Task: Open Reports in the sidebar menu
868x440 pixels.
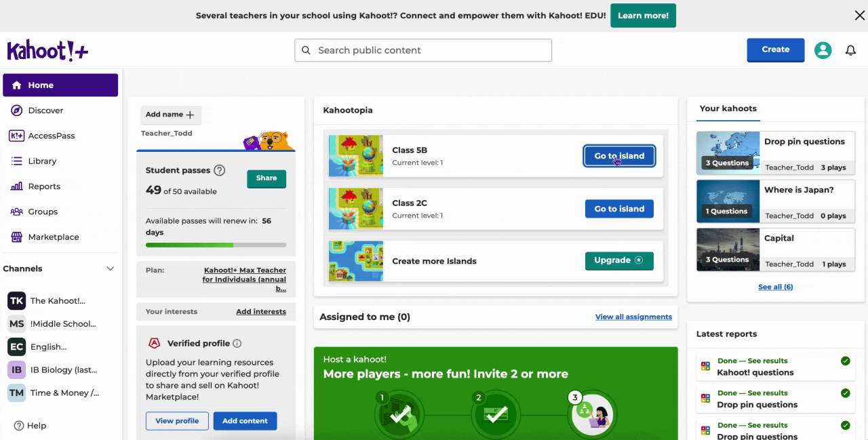Action: coord(44,186)
